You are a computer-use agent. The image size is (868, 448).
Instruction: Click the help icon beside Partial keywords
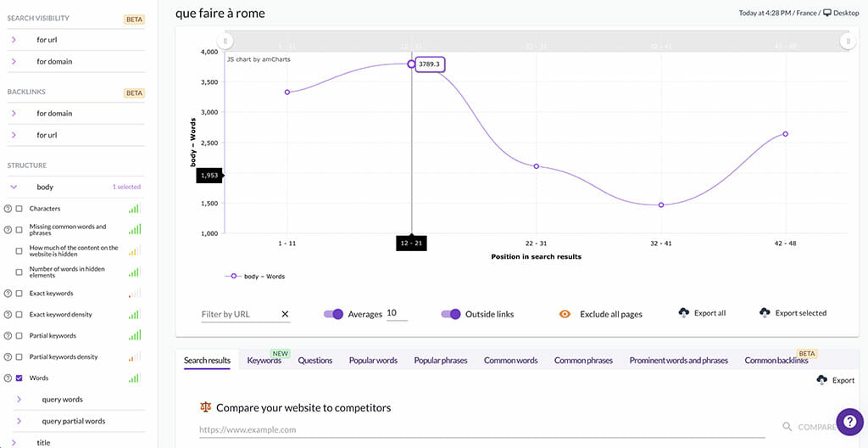coord(8,335)
